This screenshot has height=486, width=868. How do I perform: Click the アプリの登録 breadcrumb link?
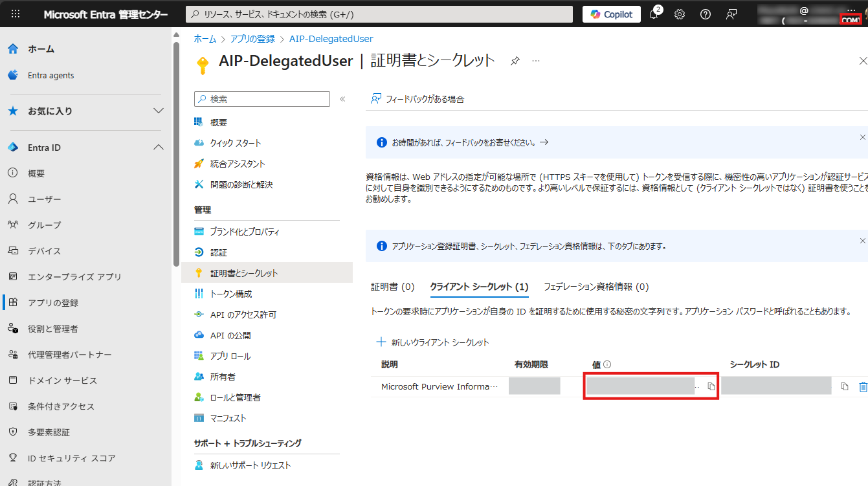(x=252, y=39)
